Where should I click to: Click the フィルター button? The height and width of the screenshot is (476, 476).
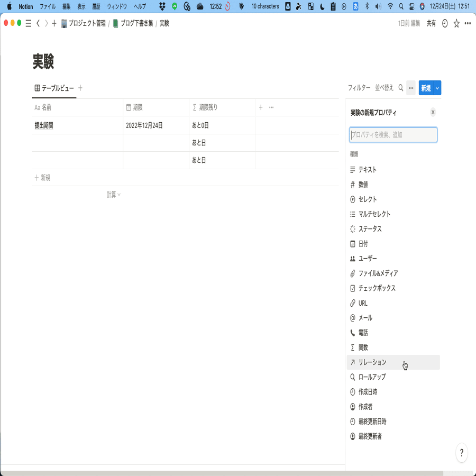point(360,88)
